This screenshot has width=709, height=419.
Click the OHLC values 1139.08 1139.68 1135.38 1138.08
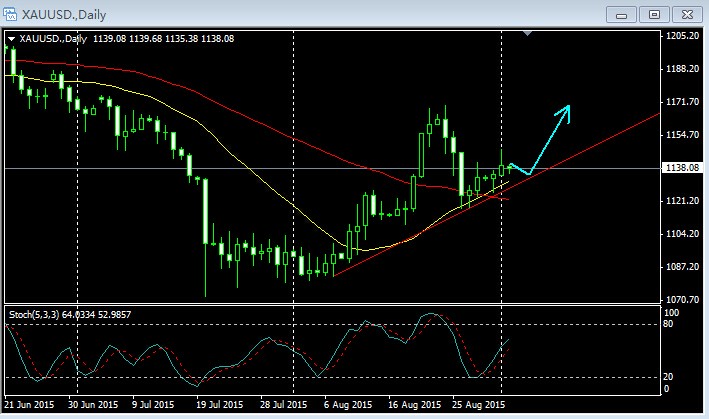tap(164, 38)
